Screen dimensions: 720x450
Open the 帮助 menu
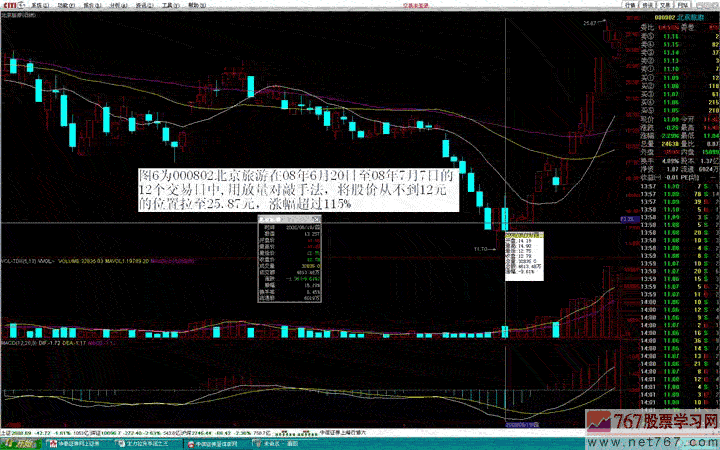pos(197,5)
